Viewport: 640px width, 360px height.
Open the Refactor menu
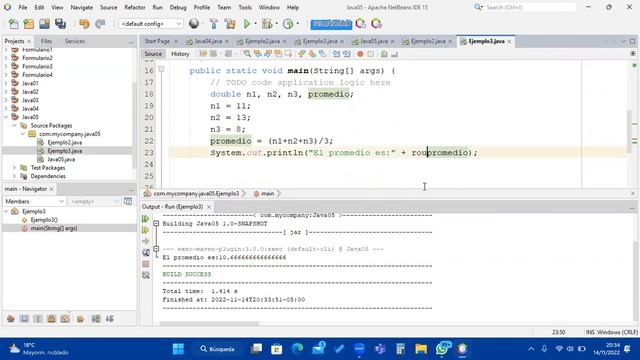(135, 7)
